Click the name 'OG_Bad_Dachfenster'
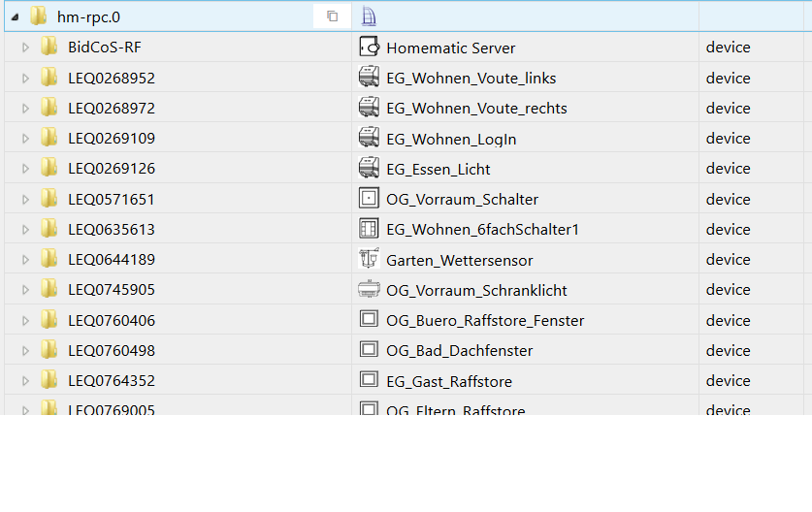812x512 pixels. (x=459, y=350)
